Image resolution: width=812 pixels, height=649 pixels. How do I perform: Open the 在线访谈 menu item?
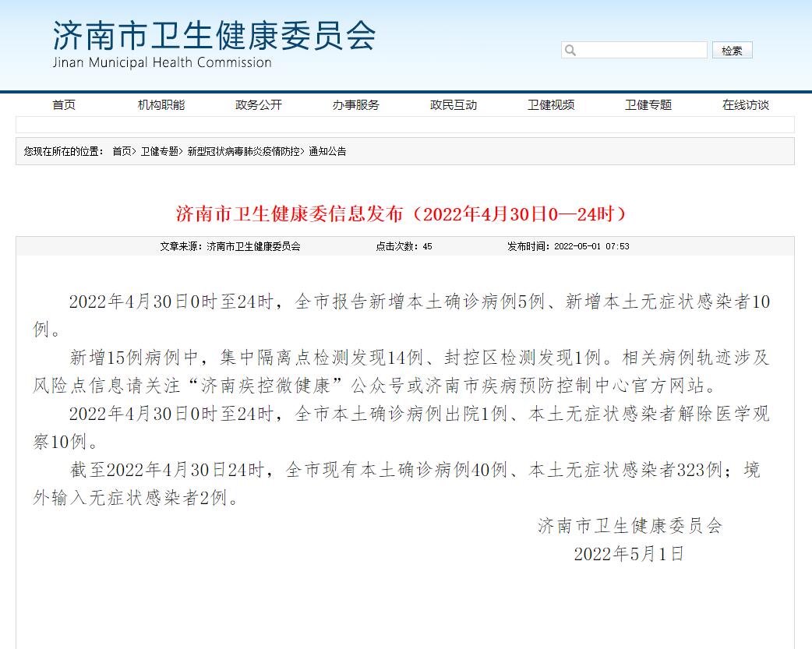(746, 105)
